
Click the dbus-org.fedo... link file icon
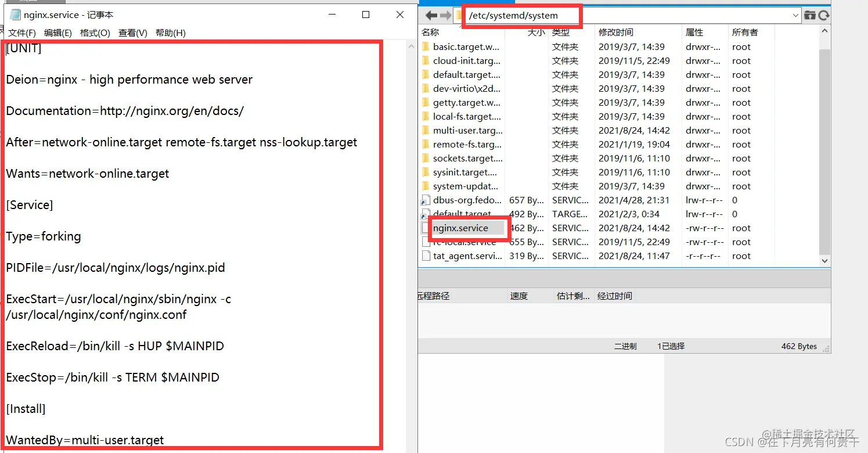426,200
